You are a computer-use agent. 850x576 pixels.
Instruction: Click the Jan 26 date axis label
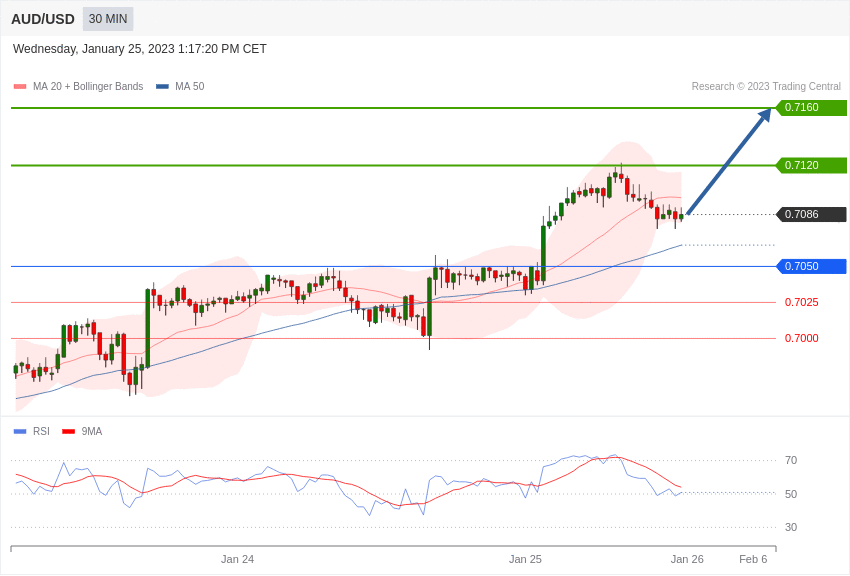(687, 559)
